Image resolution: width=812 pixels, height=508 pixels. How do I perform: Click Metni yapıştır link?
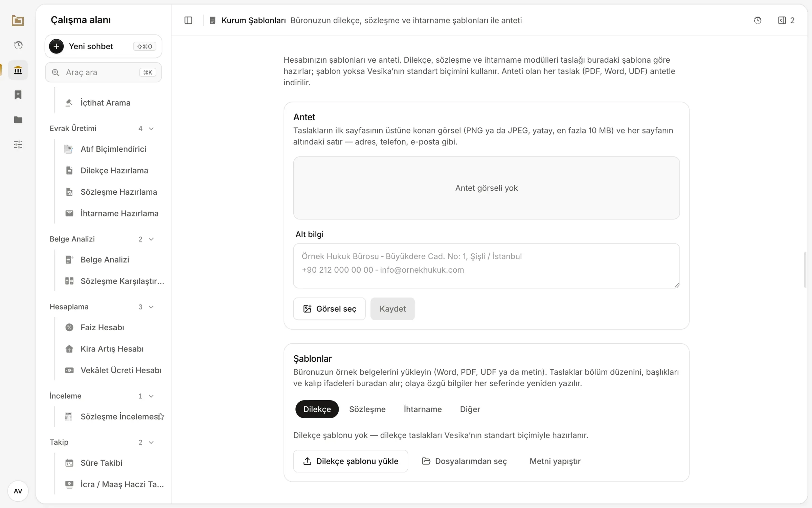pyautogui.click(x=555, y=461)
